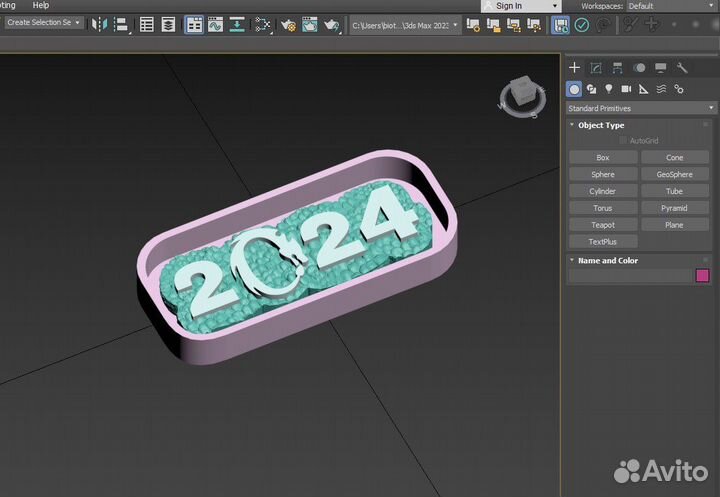Click the Mirror tool in toolbar
Screen dimensions: 720x497
tap(98, 24)
